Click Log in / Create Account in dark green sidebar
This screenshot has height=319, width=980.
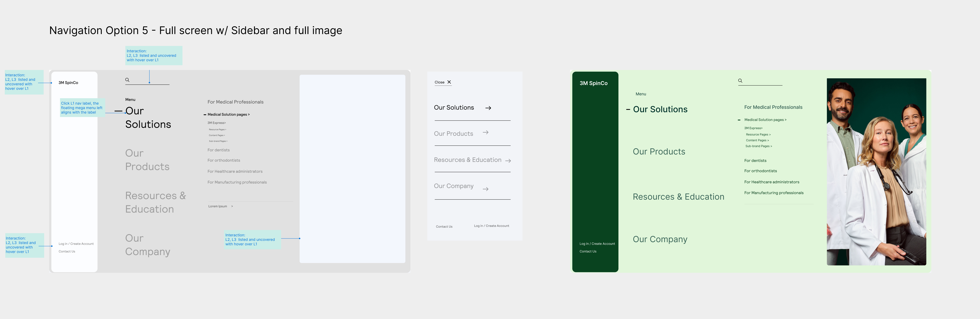[597, 244]
